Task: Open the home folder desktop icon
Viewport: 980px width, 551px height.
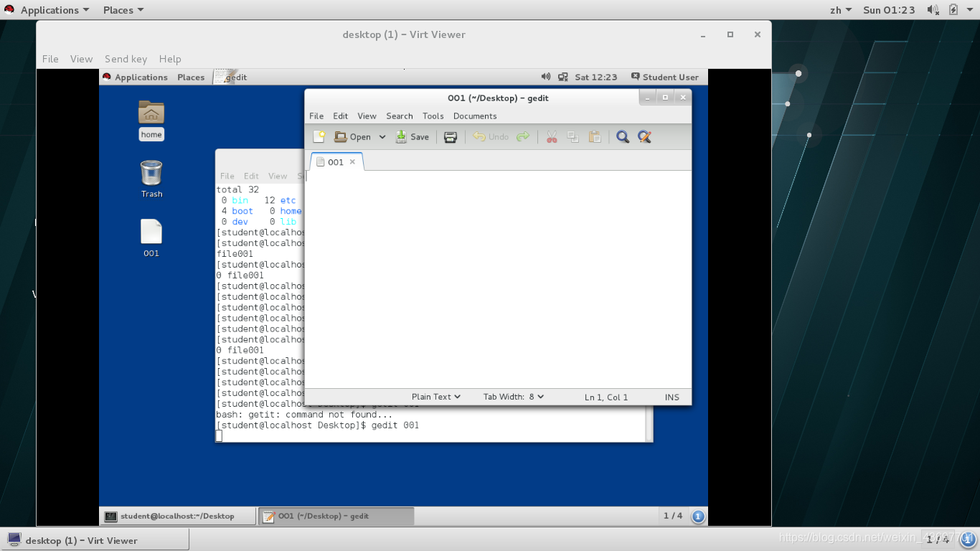Action: pos(151,120)
